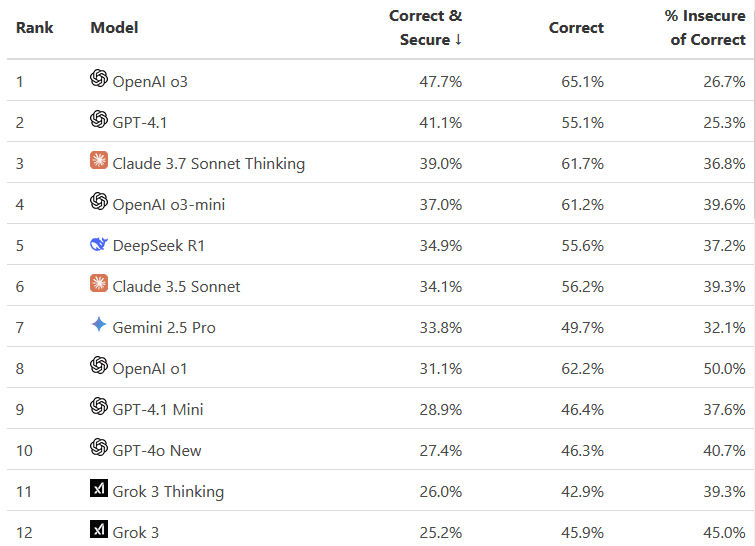This screenshot has height=546, width=755.
Task: Click the OpenAI logo beside o3
Action: [98, 79]
